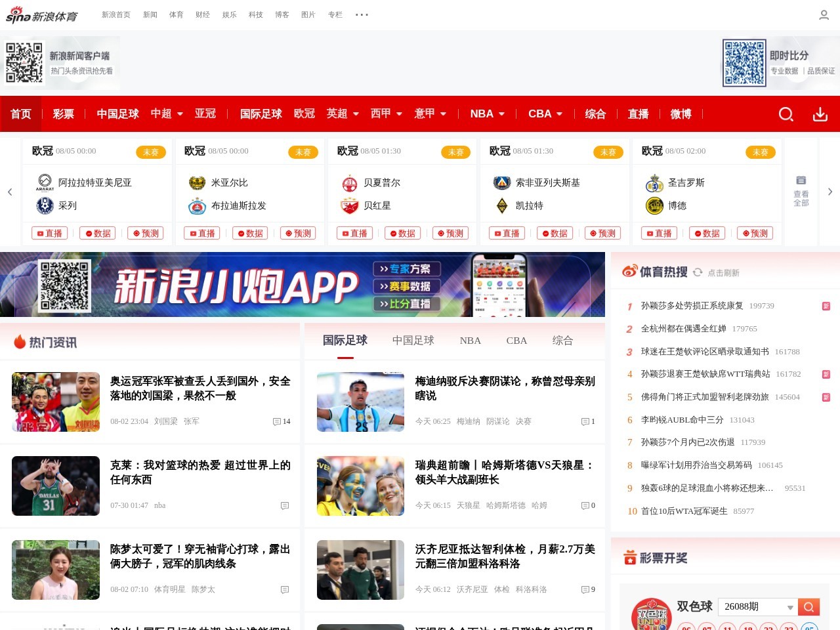
Task: Open 贝夏普尔 team logo
Action: 350,182
